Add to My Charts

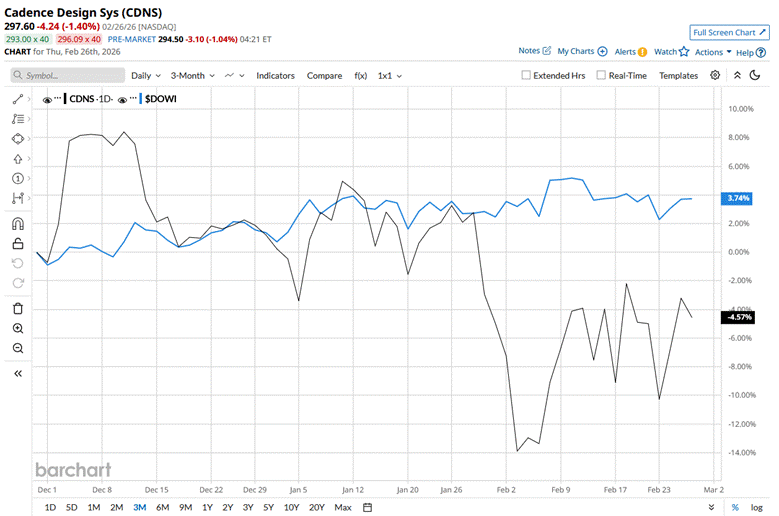pyautogui.click(x=582, y=51)
